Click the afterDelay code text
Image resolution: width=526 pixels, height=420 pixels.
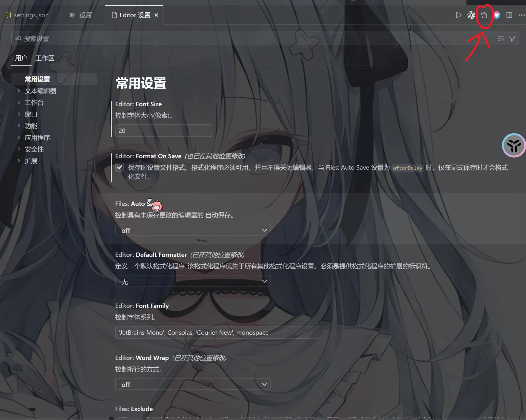[407, 168]
